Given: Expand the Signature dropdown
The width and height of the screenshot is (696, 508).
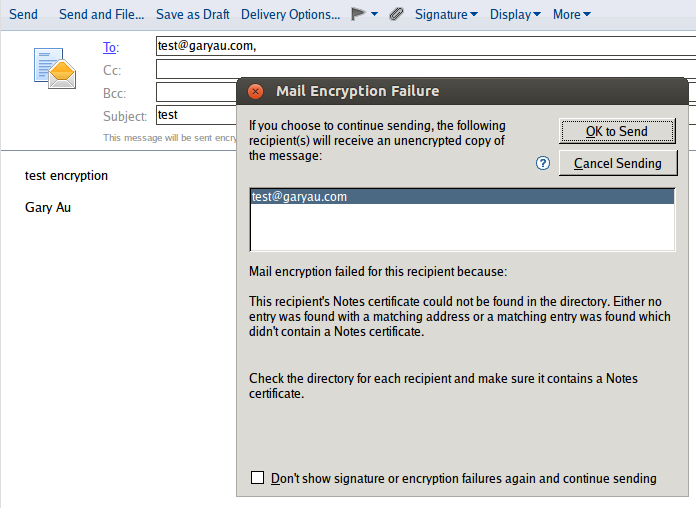Looking at the screenshot, I should click(446, 14).
